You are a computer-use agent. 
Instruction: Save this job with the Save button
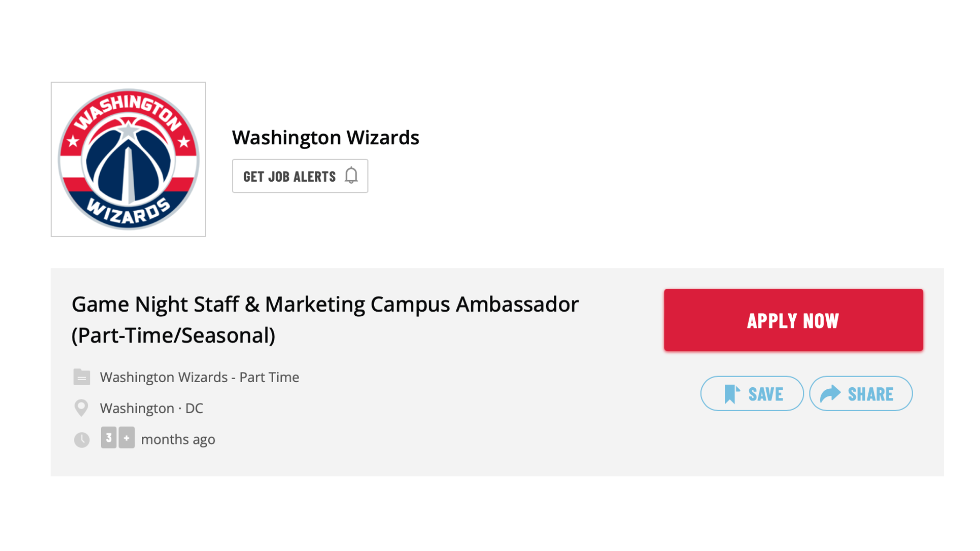pos(752,394)
